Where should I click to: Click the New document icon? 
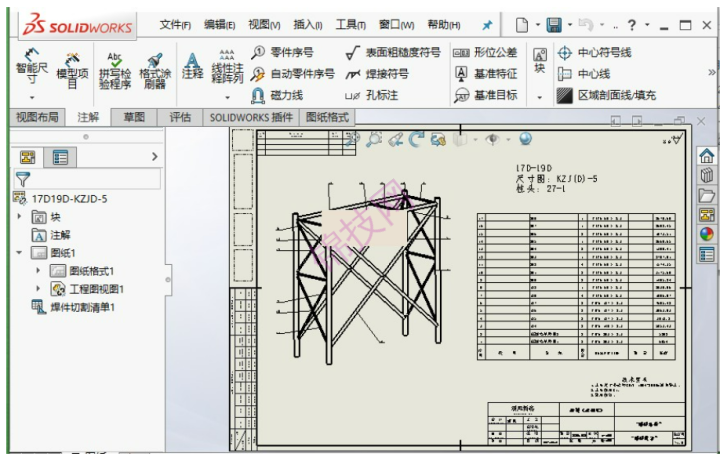522,25
